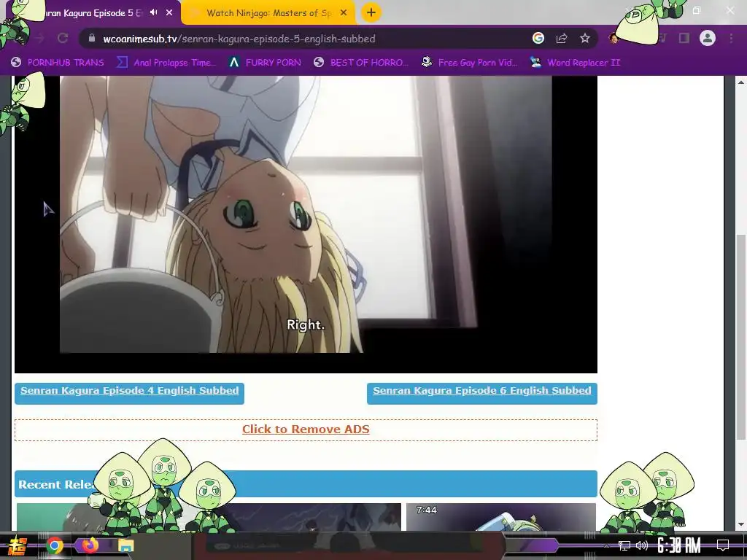This screenshot has height=560, width=747.
Task: Close the Chrome window
Action: tap(730, 10)
